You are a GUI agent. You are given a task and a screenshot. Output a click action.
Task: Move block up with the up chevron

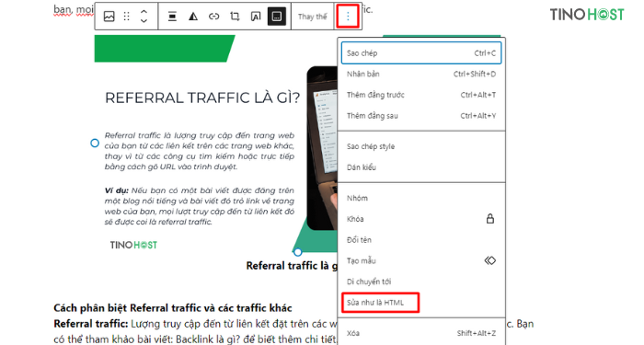[x=144, y=12]
